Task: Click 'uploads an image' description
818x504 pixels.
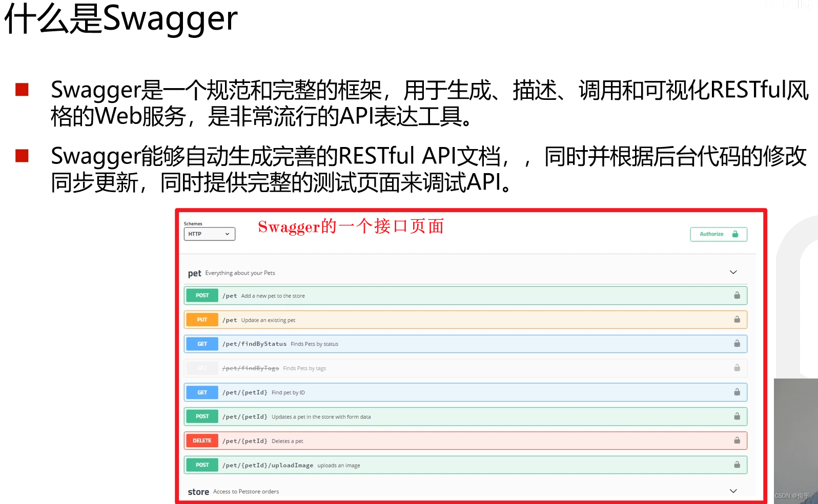Action: [x=338, y=466]
